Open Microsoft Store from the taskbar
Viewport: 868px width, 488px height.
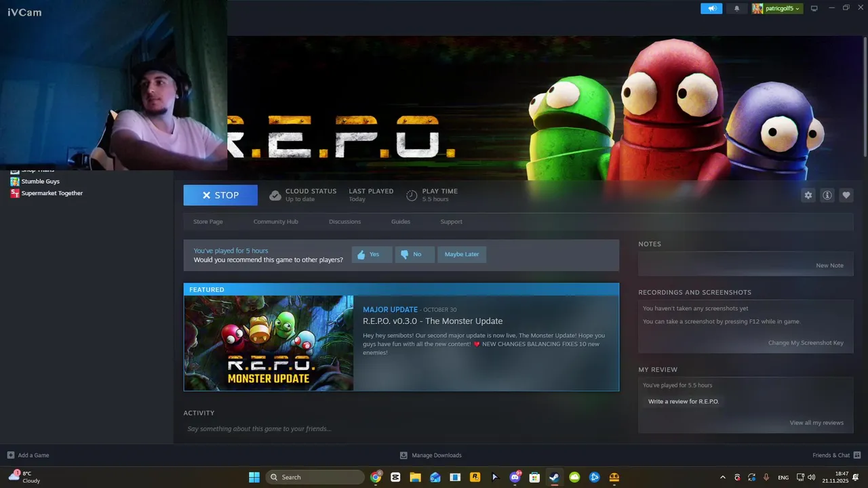[x=534, y=477]
